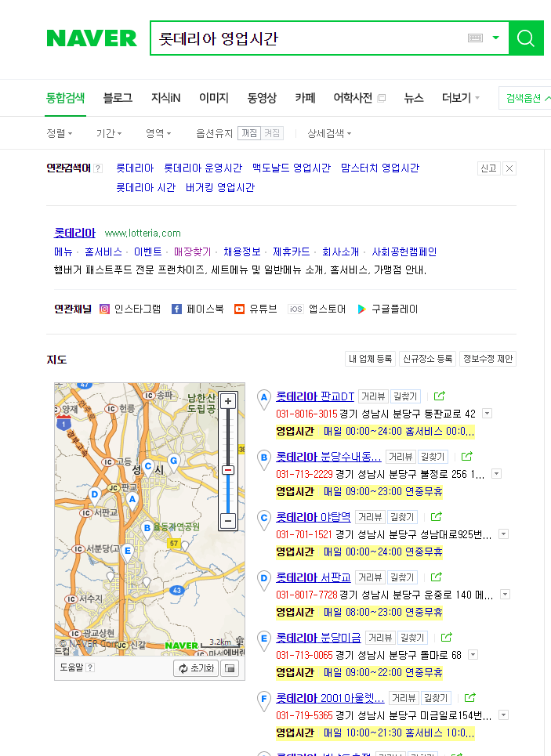This screenshot has height=756, width=551.
Task: Close the related searches box with X
Action: pos(509,168)
